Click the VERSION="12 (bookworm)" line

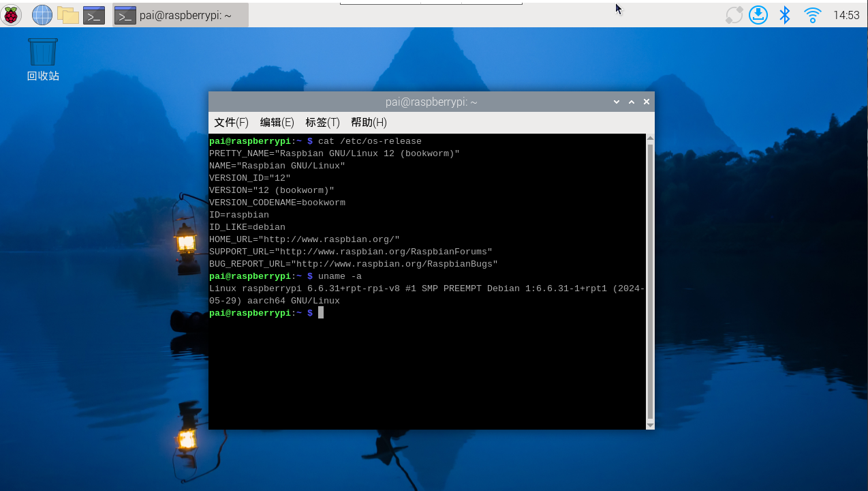coord(272,190)
